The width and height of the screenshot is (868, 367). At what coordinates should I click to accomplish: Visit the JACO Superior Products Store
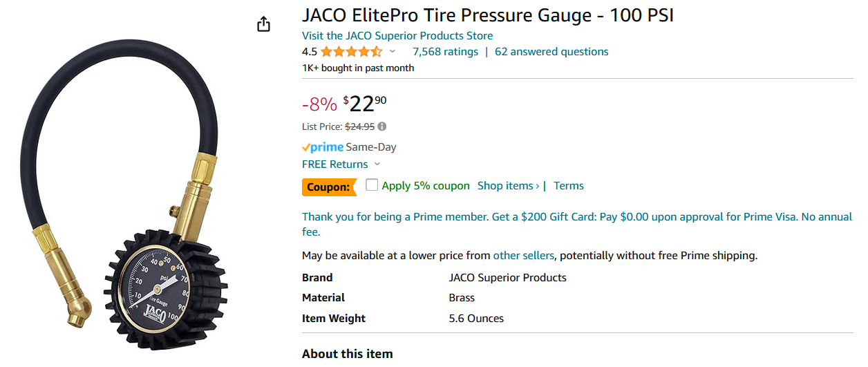point(397,36)
